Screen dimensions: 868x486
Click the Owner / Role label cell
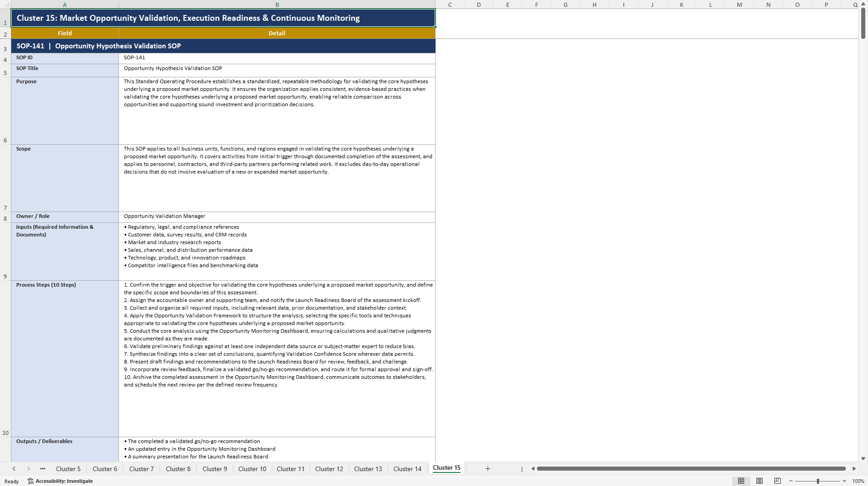65,217
